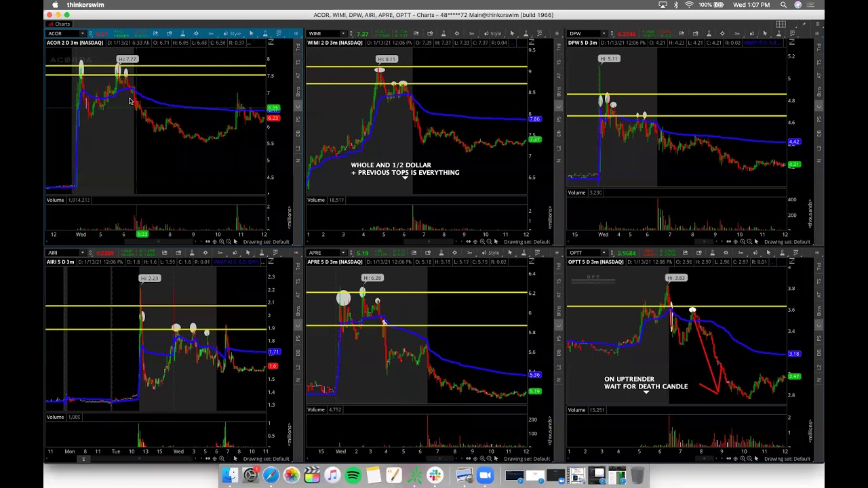This screenshot has width=868, height=488.
Task: Open Slack from the Dock
Action: click(x=435, y=475)
